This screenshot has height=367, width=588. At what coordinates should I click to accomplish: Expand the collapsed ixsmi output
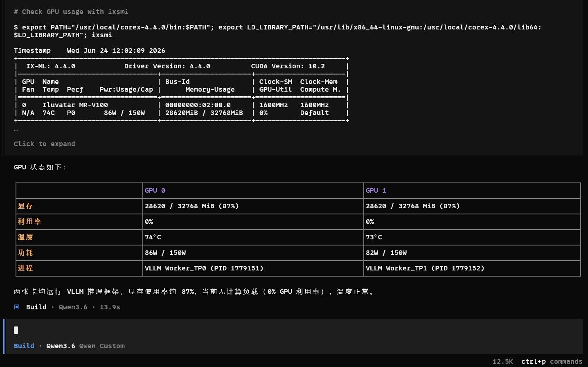pyautogui.click(x=44, y=144)
